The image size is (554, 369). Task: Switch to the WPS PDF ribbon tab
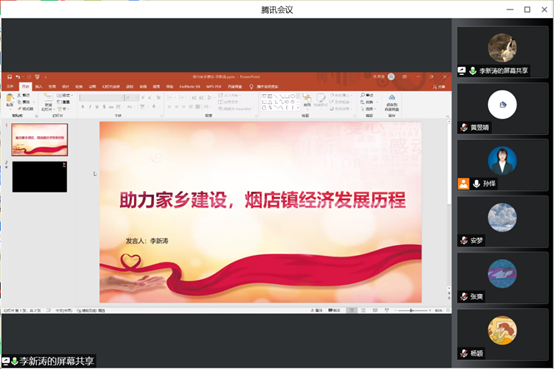pos(214,87)
